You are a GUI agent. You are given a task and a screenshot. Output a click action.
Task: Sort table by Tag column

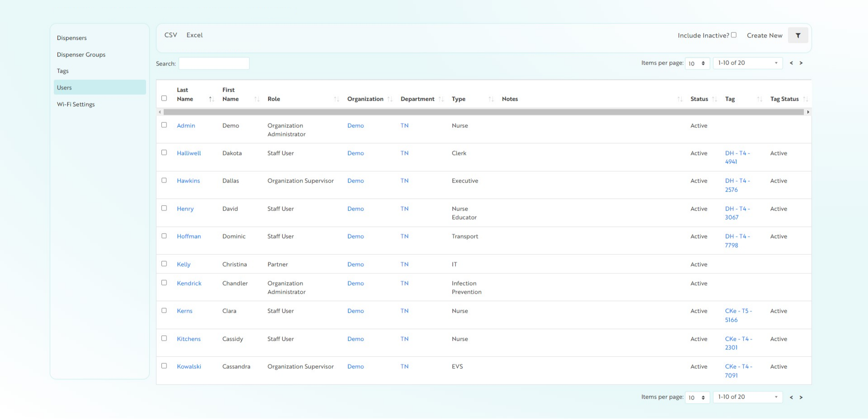(x=759, y=99)
